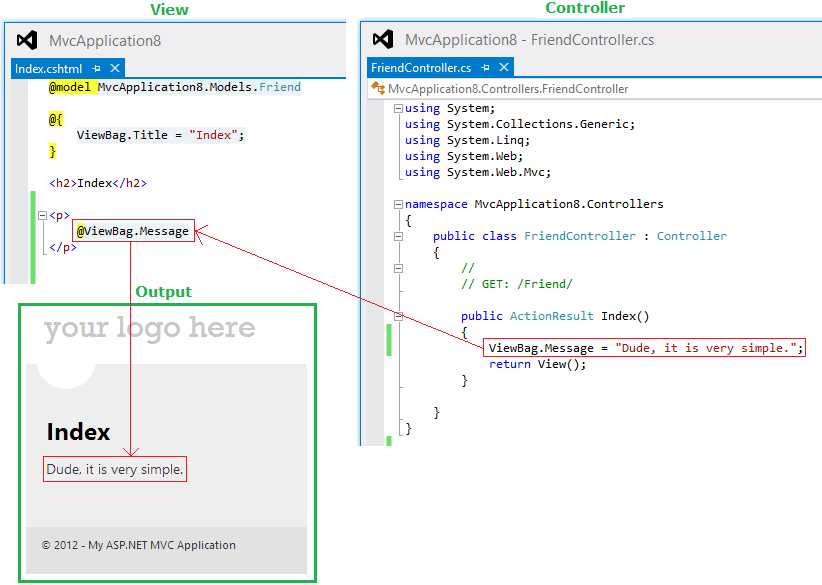Click the opening @{ line in the view

(x=56, y=120)
